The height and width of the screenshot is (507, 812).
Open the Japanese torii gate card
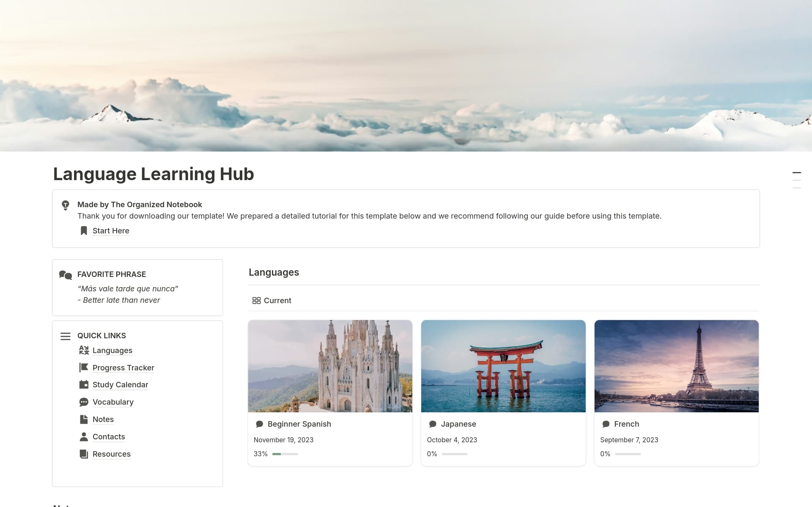[503, 366]
